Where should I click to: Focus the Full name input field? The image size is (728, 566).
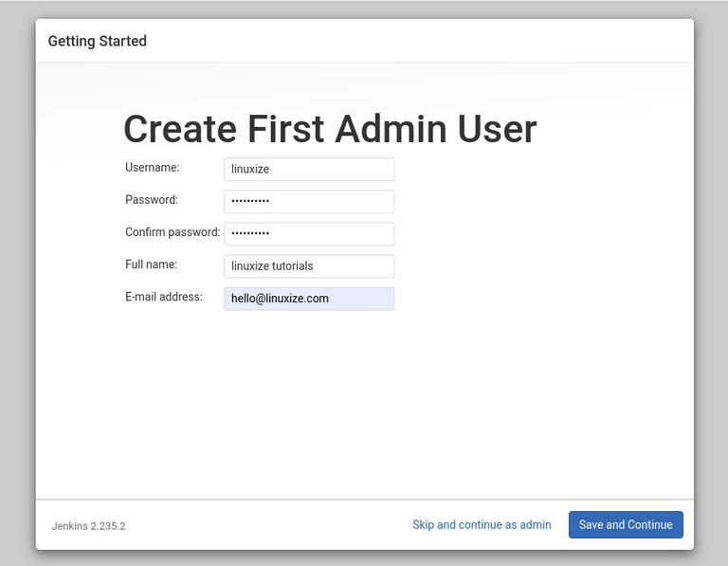[x=309, y=266]
